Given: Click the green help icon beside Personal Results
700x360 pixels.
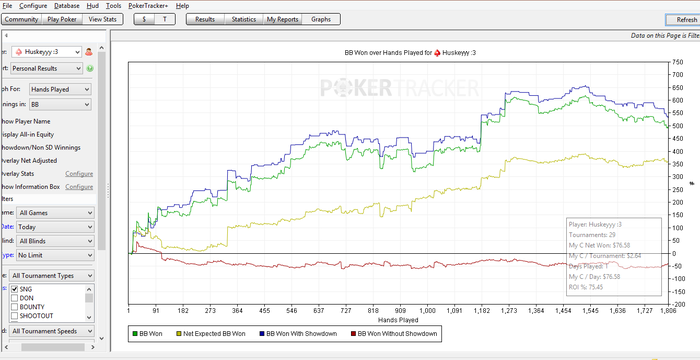Looking at the screenshot, I should tap(90, 68).
